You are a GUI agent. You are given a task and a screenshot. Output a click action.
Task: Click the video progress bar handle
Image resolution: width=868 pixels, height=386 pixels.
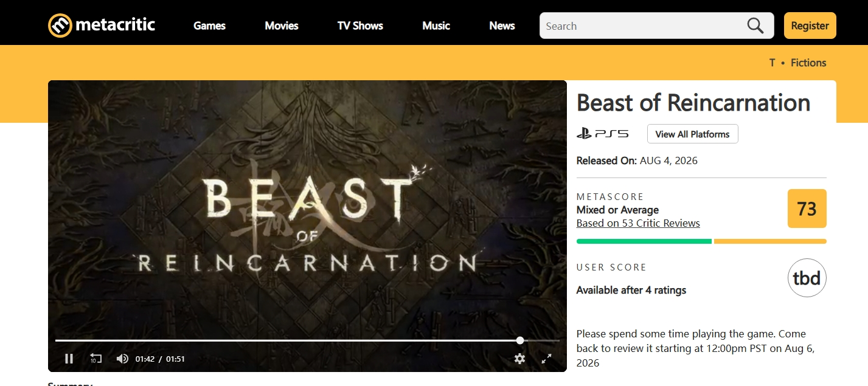[x=520, y=340]
